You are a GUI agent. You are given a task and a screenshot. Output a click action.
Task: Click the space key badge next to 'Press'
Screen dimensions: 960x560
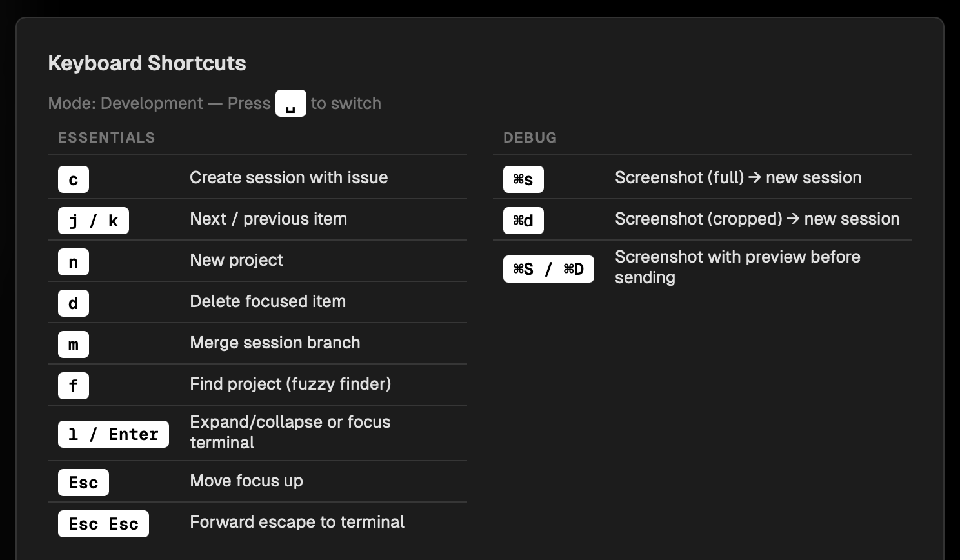tap(291, 103)
